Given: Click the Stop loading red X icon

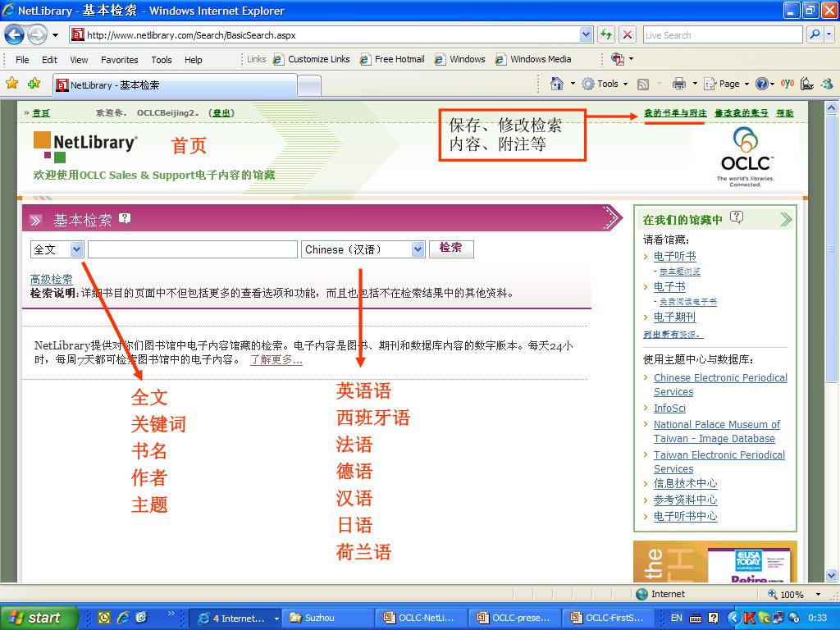Looking at the screenshot, I should pos(628,34).
